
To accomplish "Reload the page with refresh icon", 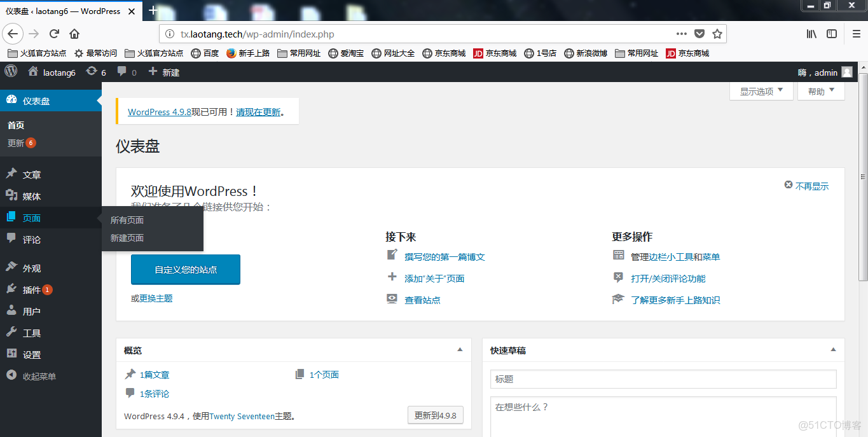I will [x=54, y=34].
